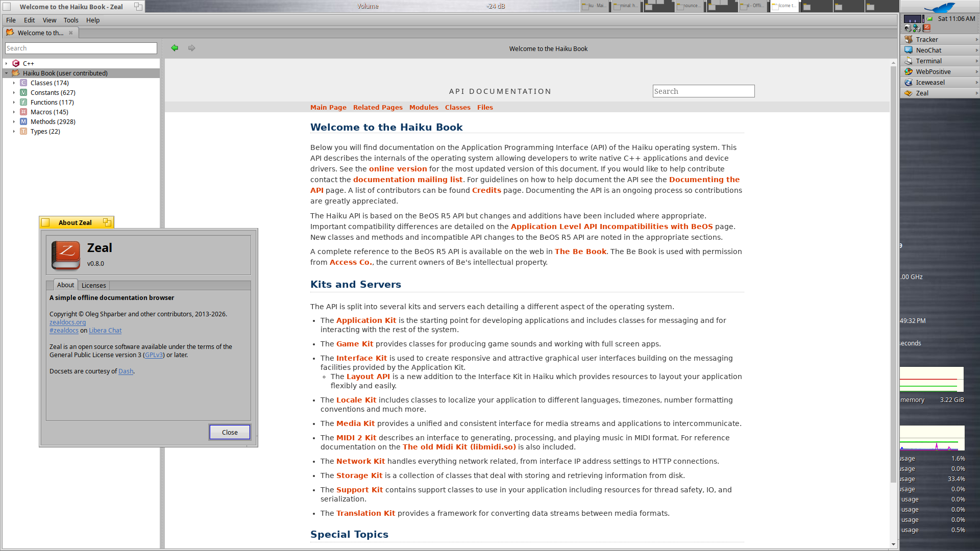980x551 pixels.
Task: Click the purple Classes 'C' icon
Action: (x=23, y=83)
